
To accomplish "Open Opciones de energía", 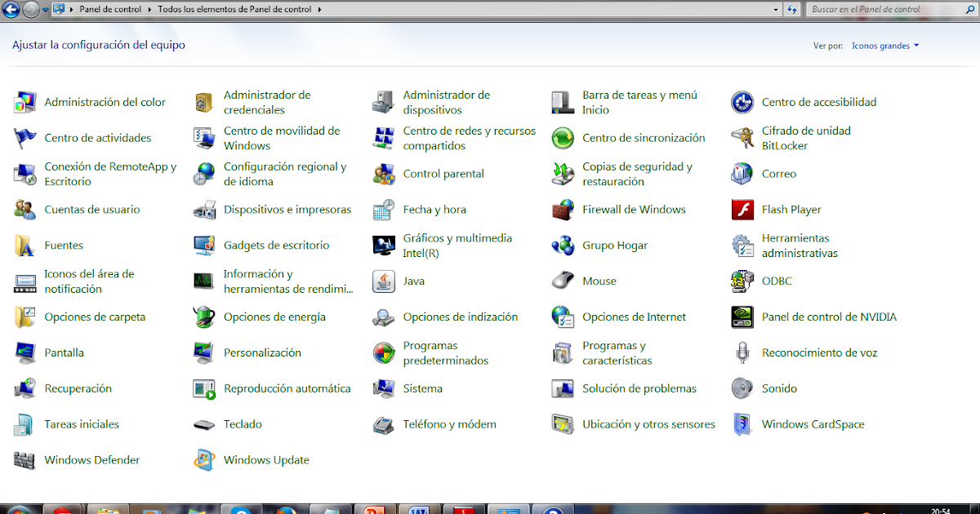I will pyautogui.click(x=274, y=317).
